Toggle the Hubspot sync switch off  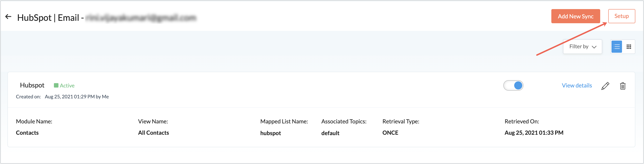513,85
